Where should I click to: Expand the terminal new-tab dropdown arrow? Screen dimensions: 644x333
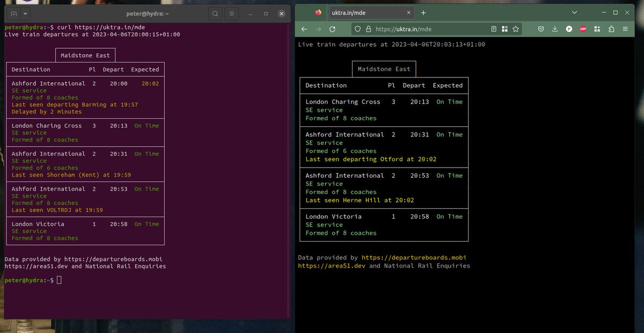point(26,13)
